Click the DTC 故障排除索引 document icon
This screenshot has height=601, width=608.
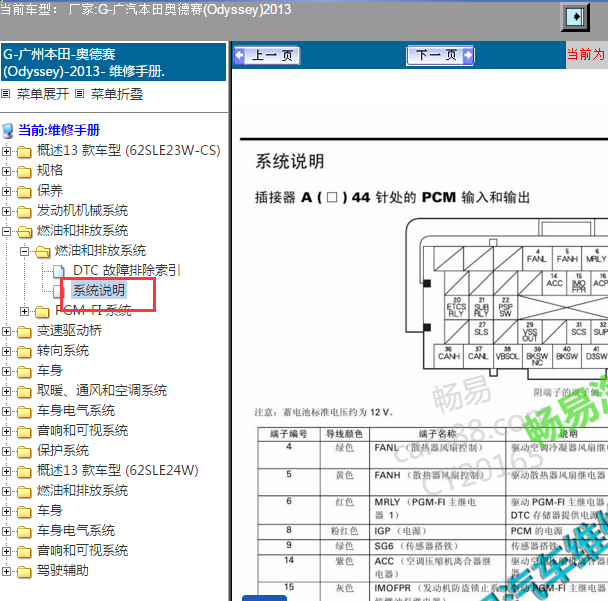59,271
